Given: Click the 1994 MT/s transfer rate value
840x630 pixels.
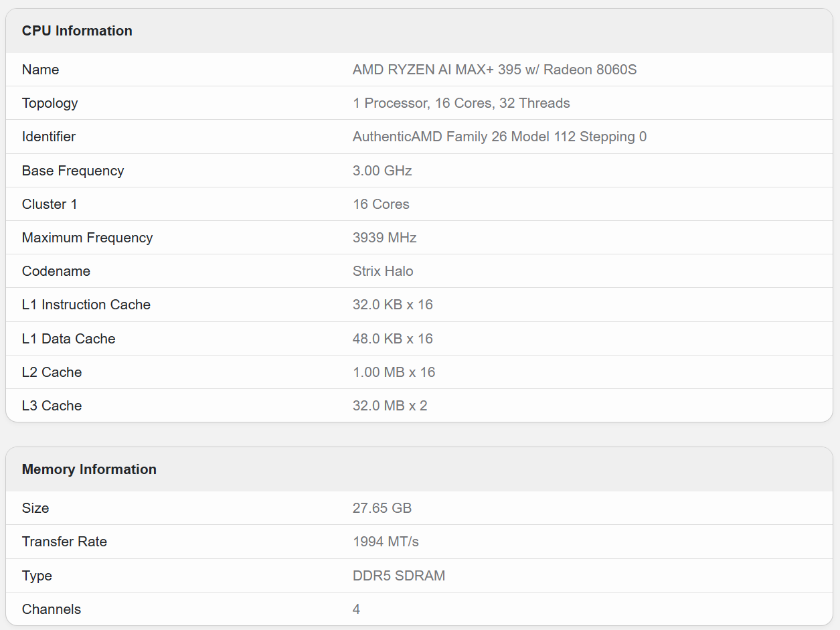Looking at the screenshot, I should coord(386,542).
